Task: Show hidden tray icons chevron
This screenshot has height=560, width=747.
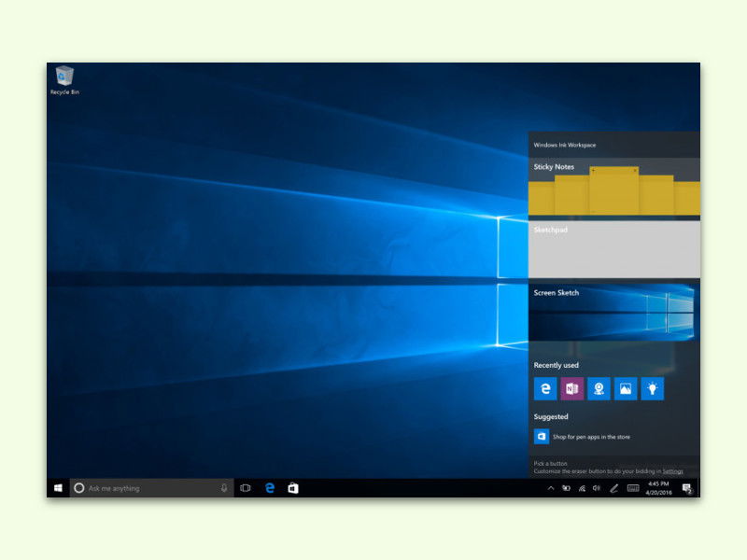Action: pyautogui.click(x=551, y=488)
